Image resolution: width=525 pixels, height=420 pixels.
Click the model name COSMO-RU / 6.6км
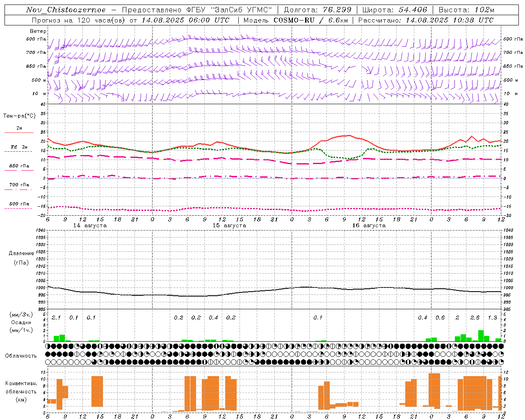click(310, 20)
